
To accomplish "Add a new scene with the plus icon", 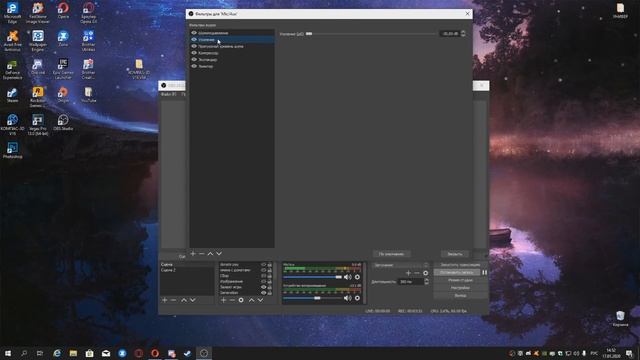I will click(164, 300).
